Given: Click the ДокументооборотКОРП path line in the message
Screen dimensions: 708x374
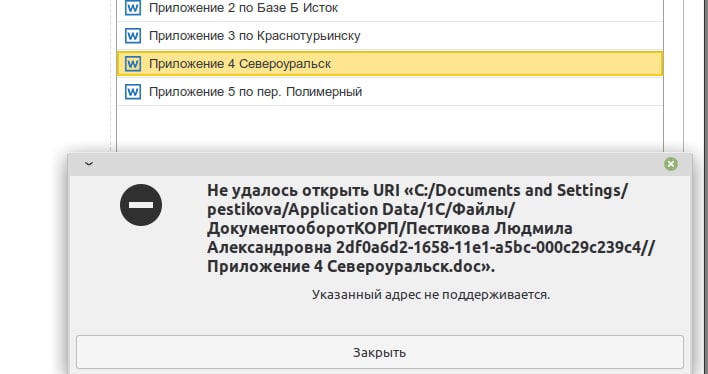Looking at the screenshot, I should tap(390, 229).
